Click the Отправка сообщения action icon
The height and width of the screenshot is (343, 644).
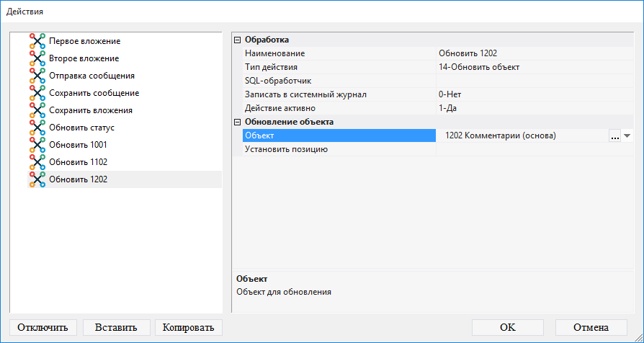37,76
